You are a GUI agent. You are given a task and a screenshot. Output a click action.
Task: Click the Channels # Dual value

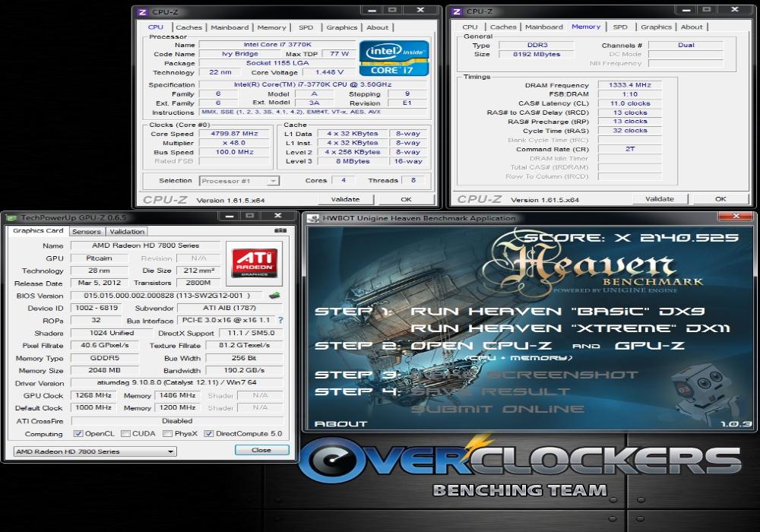(x=686, y=45)
